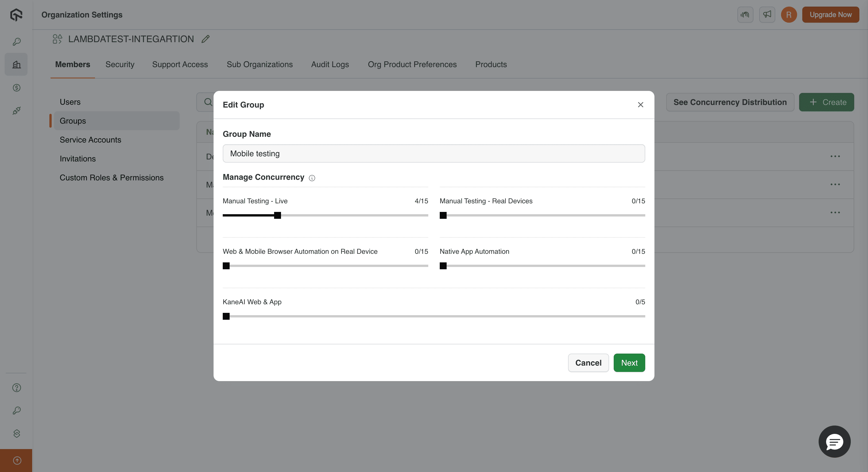Viewport: 868px width, 472px height.
Task: Open the Upgrade Now button
Action: pyautogui.click(x=830, y=15)
